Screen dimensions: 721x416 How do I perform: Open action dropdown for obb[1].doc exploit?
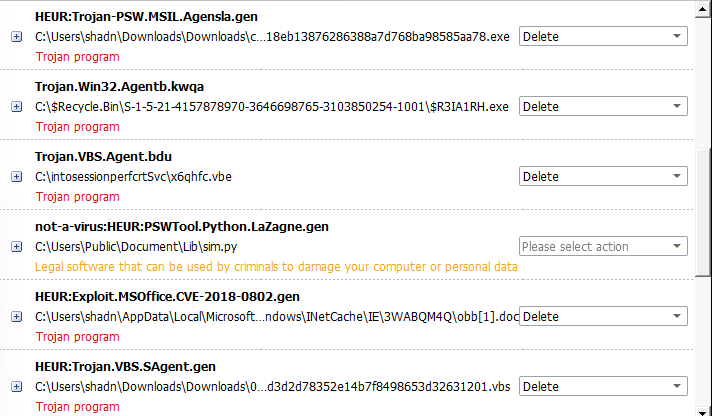pos(603,317)
